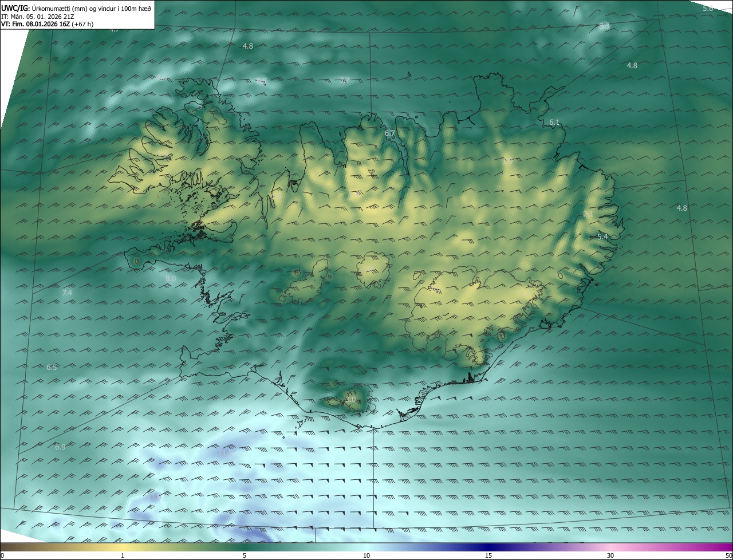Image resolution: width=733 pixels, height=560 pixels.
Task: Click the 10 tick label on the color scale
Action: click(366, 555)
